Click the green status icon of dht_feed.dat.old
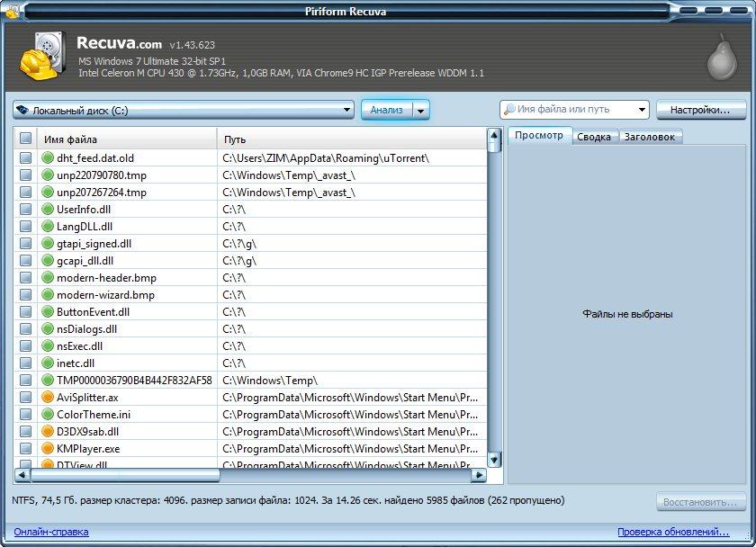Image resolution: width=756 pixels, height=547 pixels. tap(47, 158)
